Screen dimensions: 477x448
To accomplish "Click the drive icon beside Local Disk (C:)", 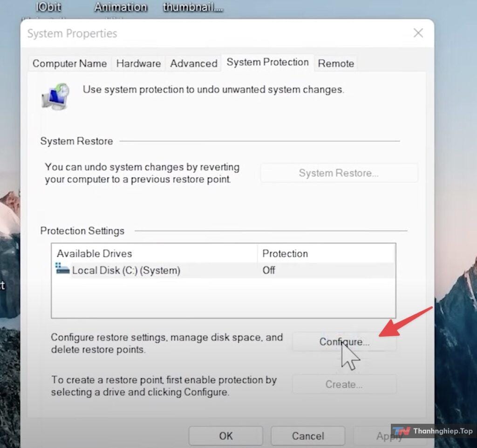I will pyautogui.click(x=62, y=269).
